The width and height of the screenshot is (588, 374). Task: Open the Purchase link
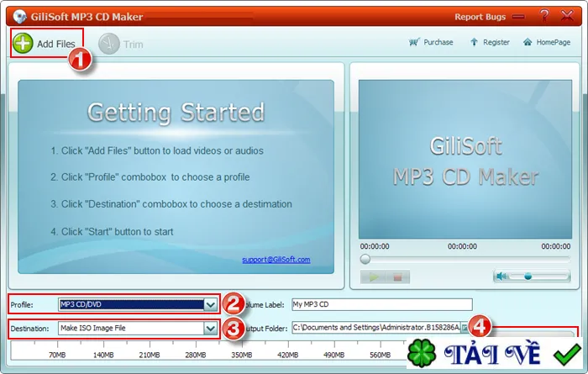coord(431,42)
